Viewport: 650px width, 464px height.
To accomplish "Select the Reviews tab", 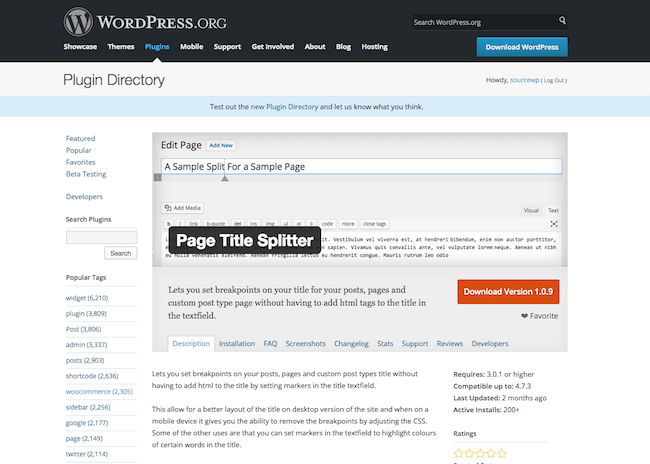I will pos(450,343).
